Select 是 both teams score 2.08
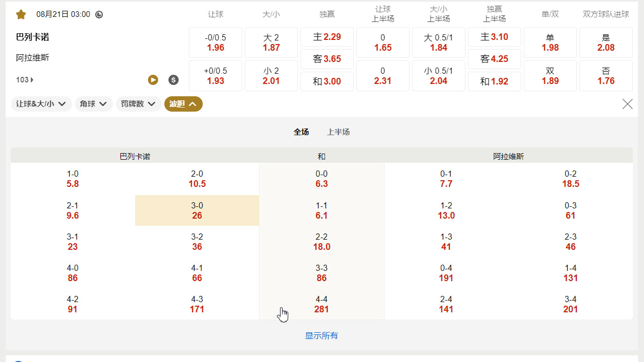The width and height of the screenshot is (644, 362). coord(606,42)
